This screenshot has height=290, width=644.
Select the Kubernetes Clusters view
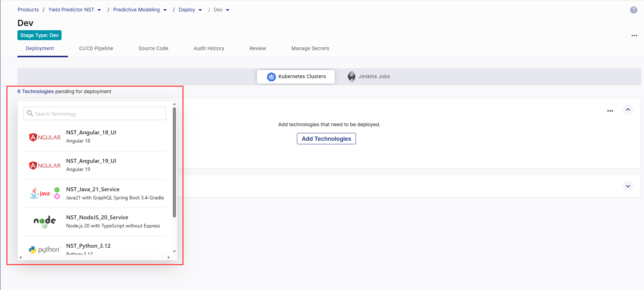(x=296, y=76)
